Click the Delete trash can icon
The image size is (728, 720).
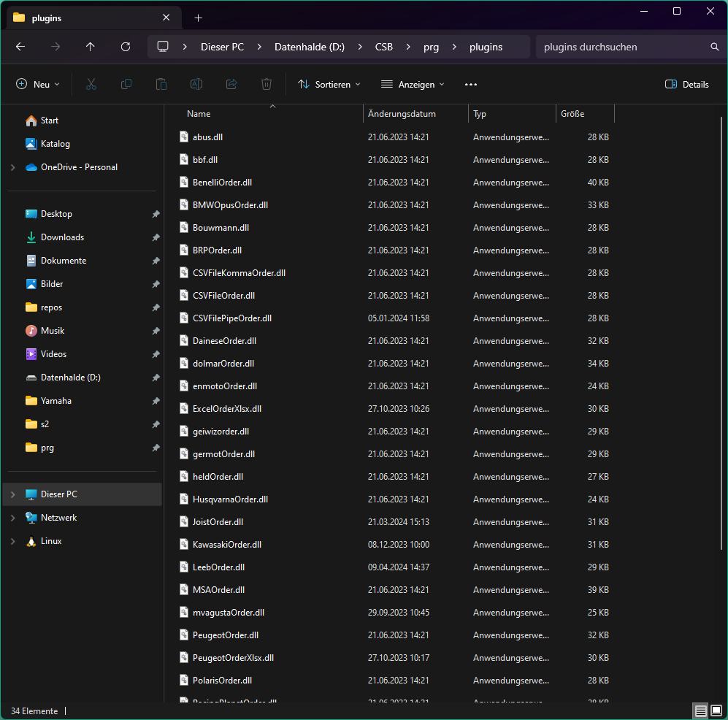[267, 84]
